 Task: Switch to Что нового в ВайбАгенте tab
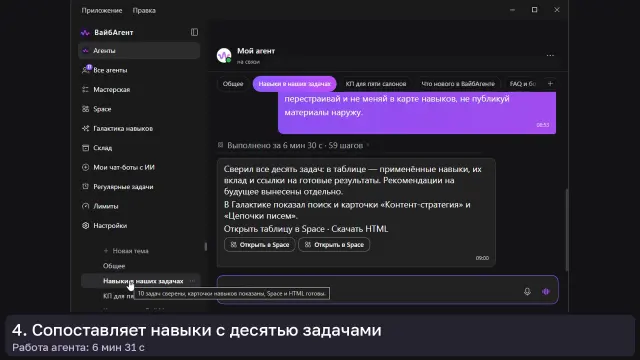(x=458, y=84)
